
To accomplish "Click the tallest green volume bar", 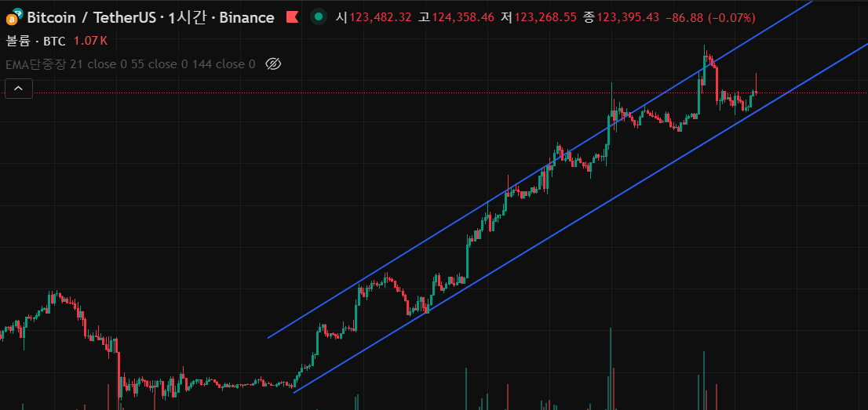I will [610, 368].
